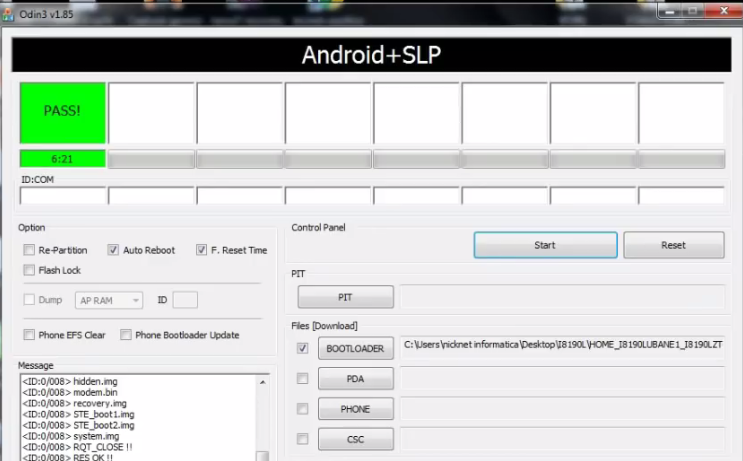The width and height of the screenshot is (743, 461).
Task: Click the 6:21 green progress bar
Action: 63,159
